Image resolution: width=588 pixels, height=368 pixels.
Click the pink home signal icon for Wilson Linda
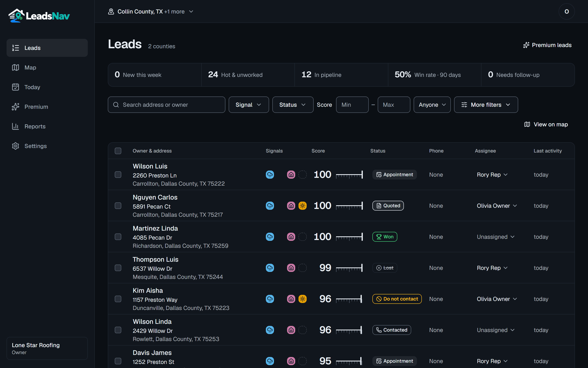(x=291, y=330)
